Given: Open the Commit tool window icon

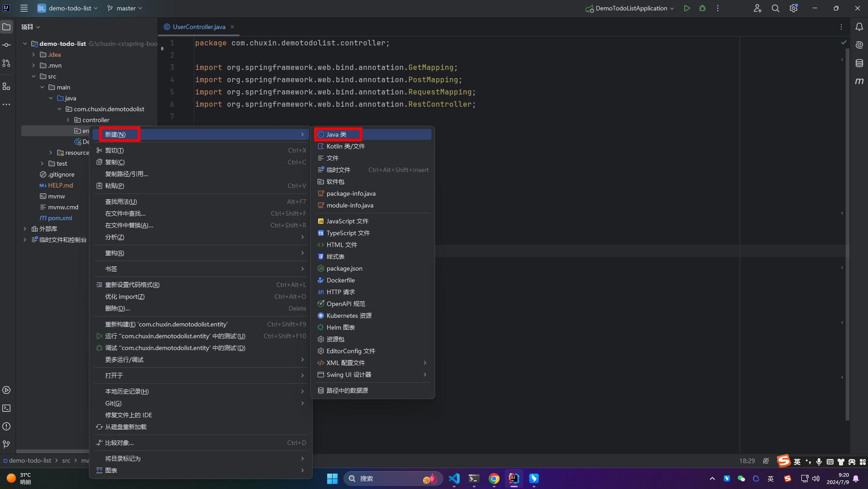Looking at the screenshot, I should pyautogui.click(x=6, y=45).
